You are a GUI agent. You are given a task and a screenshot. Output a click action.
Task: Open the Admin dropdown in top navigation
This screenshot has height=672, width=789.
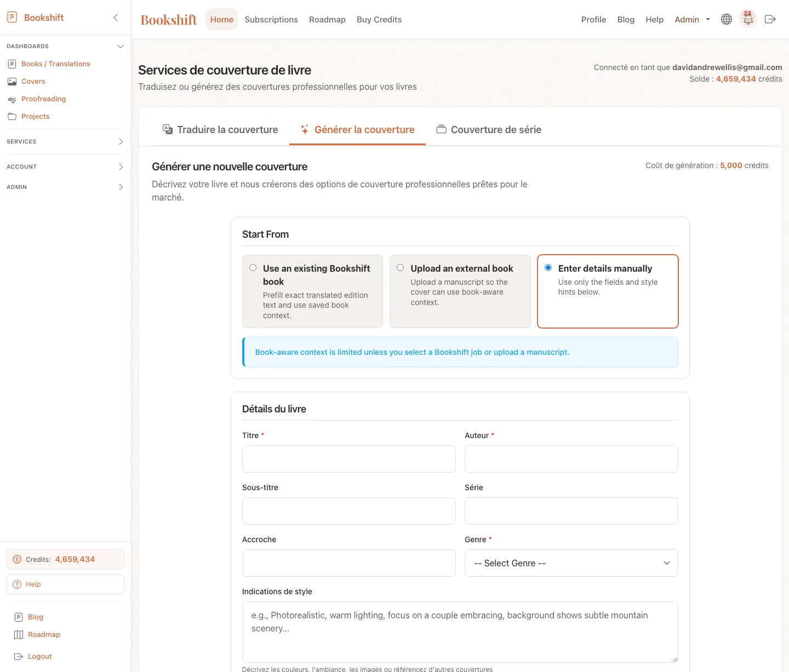click(x=693, y=19)
